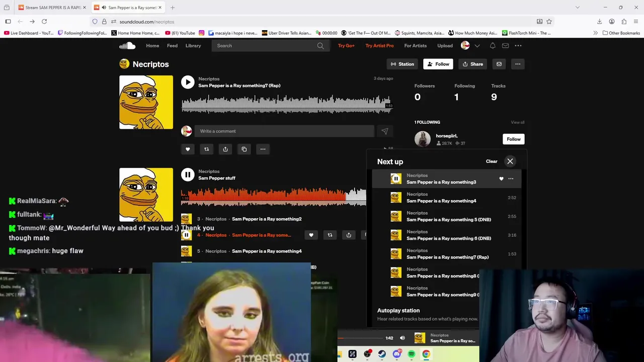Image resolution: width=644 pixels, height=362 pixels.
Task: Share playlist track 4
Action: tap(349, 235)
